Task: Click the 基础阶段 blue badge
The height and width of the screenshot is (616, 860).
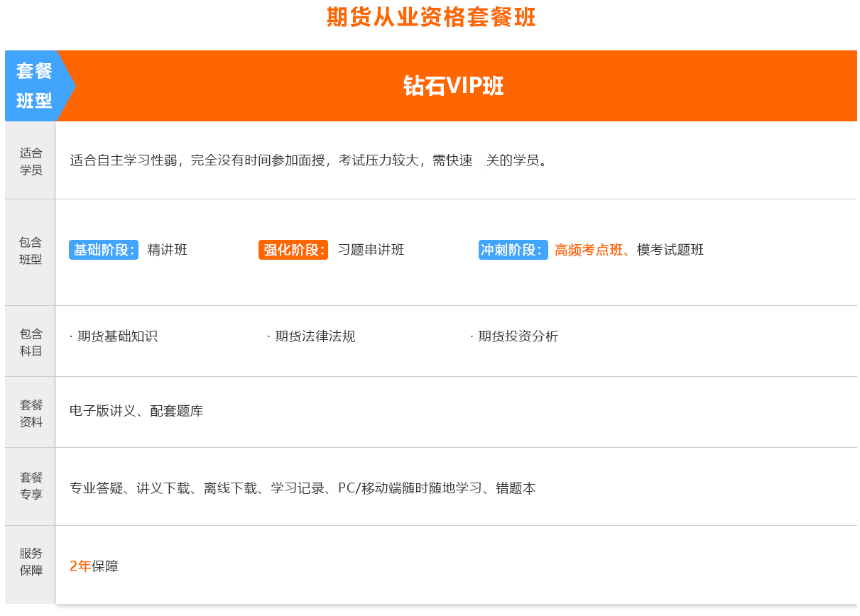Action: click(x=104, y=250)
